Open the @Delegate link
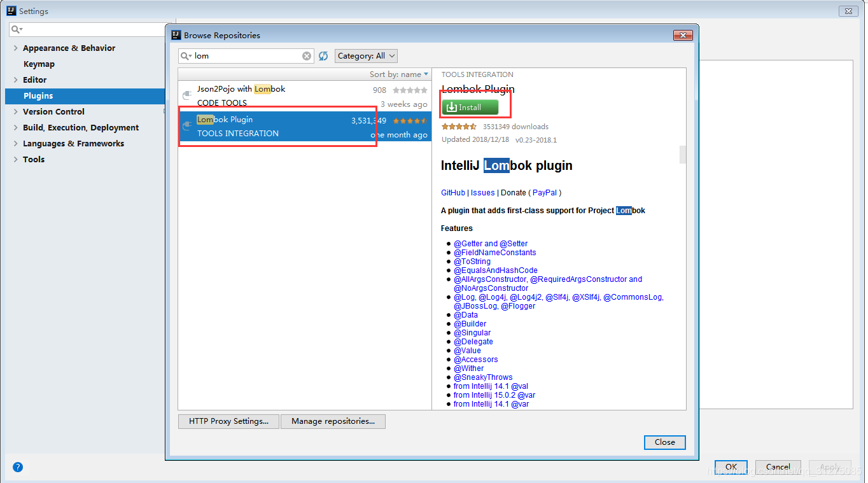868x483 pixels. tap(473, 342)
